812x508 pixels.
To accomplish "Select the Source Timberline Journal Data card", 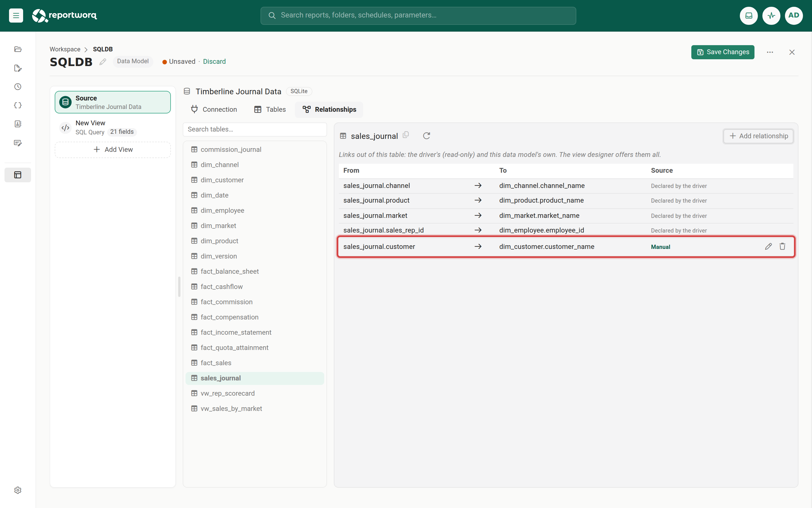I will 113,102.
